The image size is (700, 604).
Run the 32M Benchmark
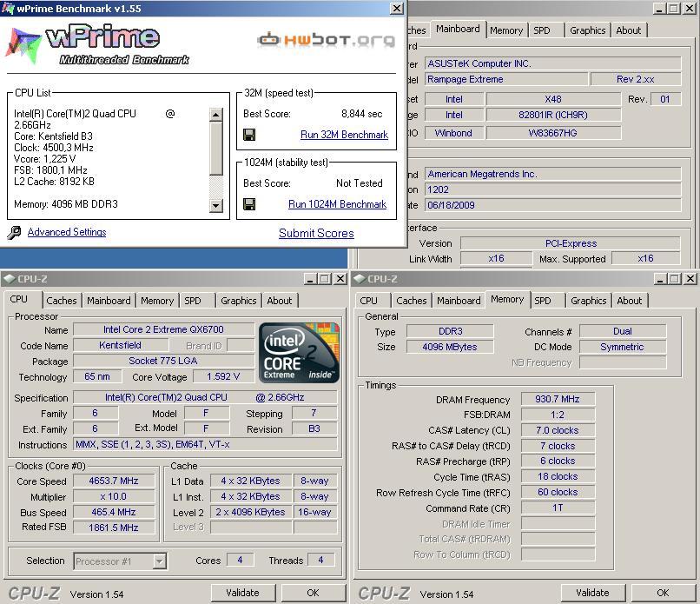coord(344,135)
